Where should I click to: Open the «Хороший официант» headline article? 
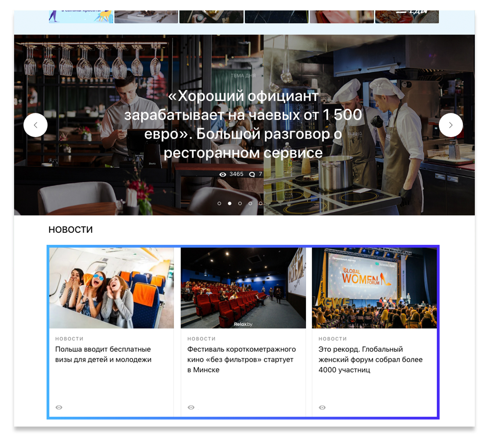pos(243,124)
